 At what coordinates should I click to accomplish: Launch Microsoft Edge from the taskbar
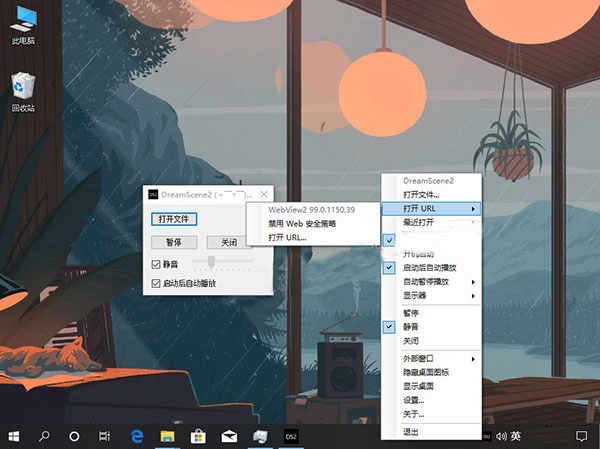pyautogui.click(x=137, y=436)
